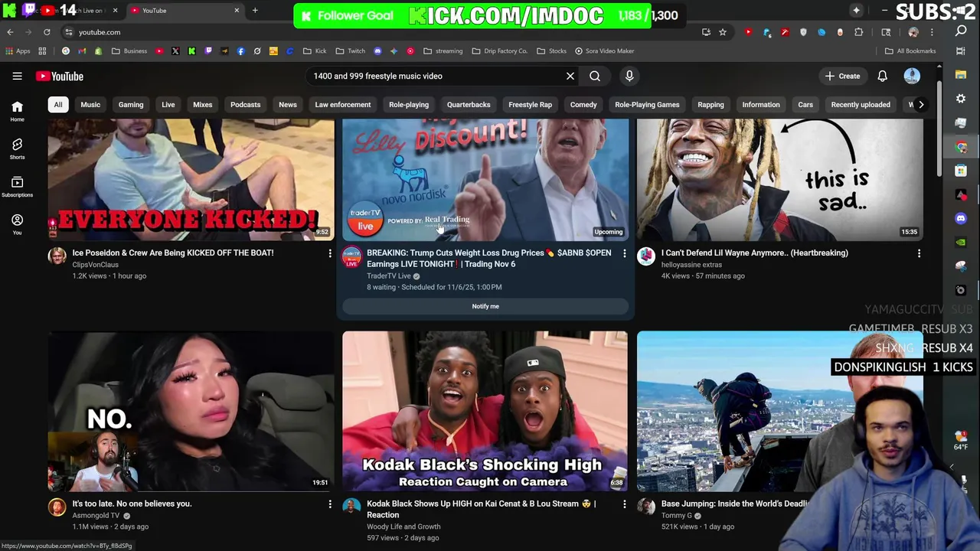
Task: Open helloyassine extras channel link
Action: 691,265
